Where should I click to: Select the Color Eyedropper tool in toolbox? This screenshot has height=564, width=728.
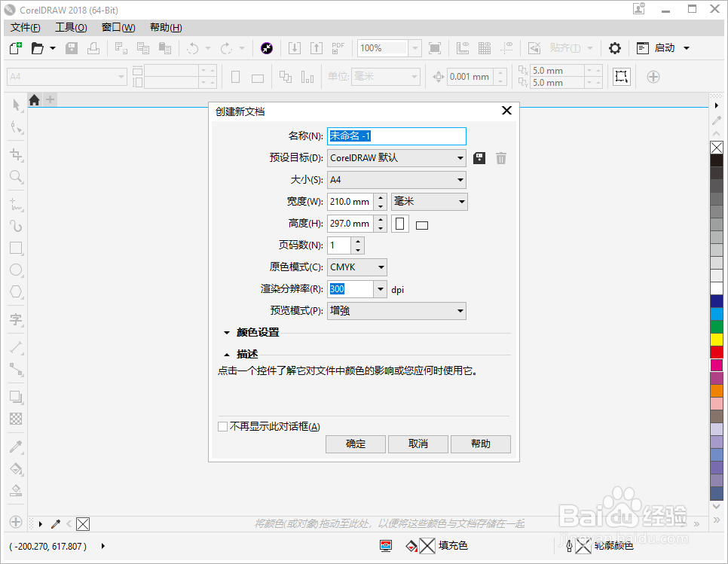click(x=17, y=447)
